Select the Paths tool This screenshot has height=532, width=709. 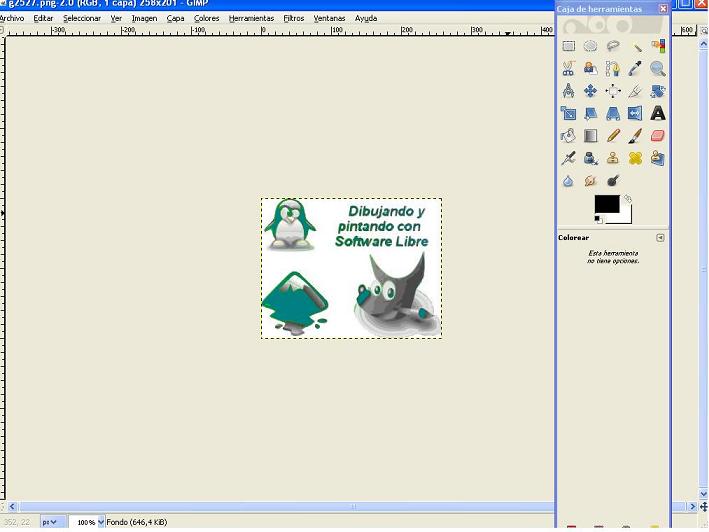(613, 69)
